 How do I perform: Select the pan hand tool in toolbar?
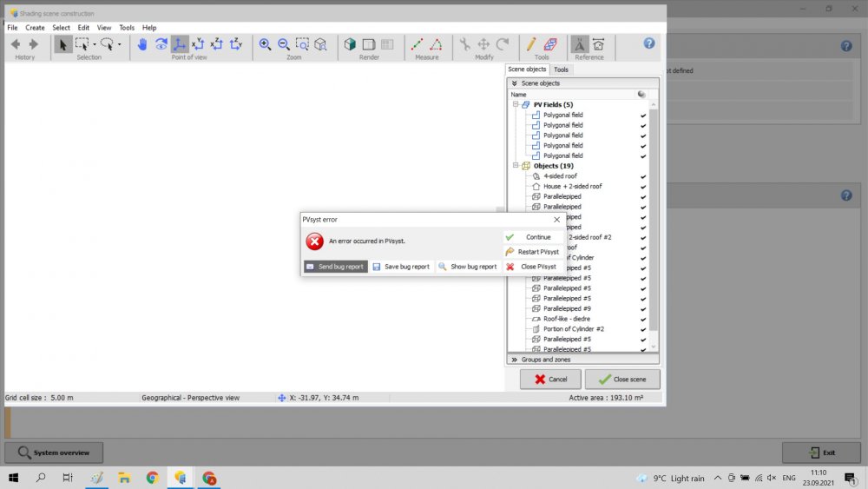click(142, 44)
